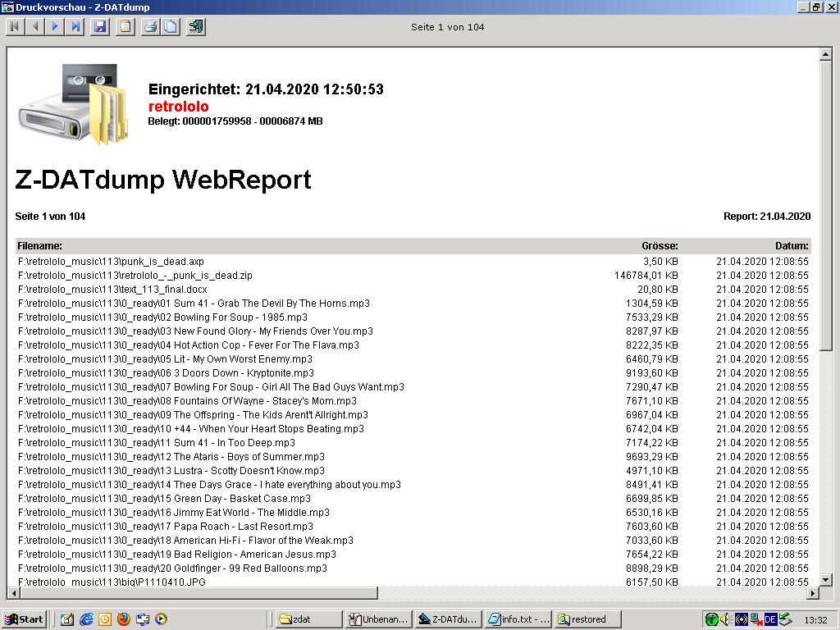Select the Bowling For Soup 1985.mp3 row
The width and height of the screenshot is (840, 630).
coord(413,317)
